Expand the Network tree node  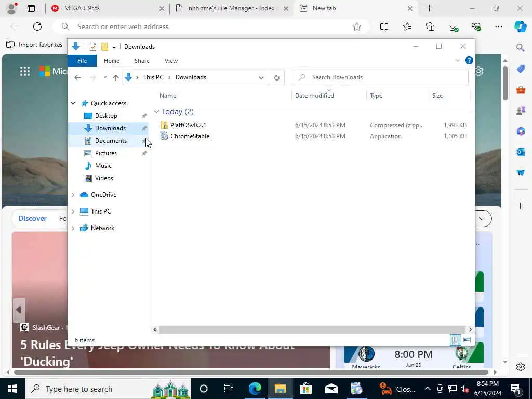73,229
